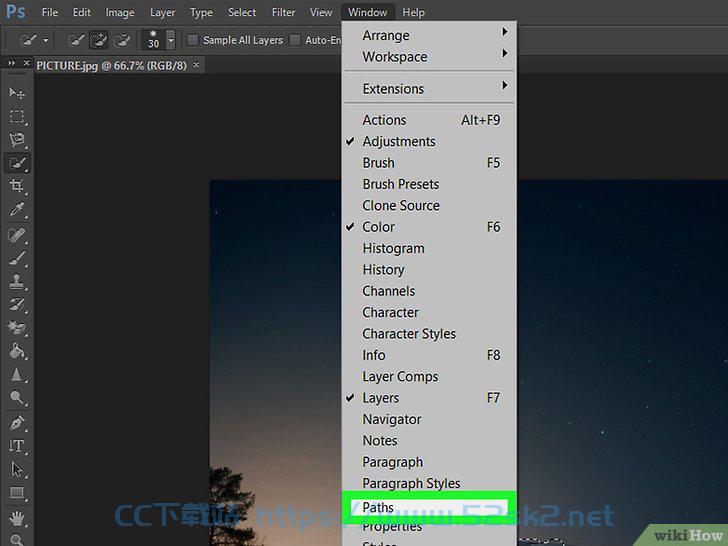
Task: Open the File menu
Action: pyautogui.click(x=50, y=13)
